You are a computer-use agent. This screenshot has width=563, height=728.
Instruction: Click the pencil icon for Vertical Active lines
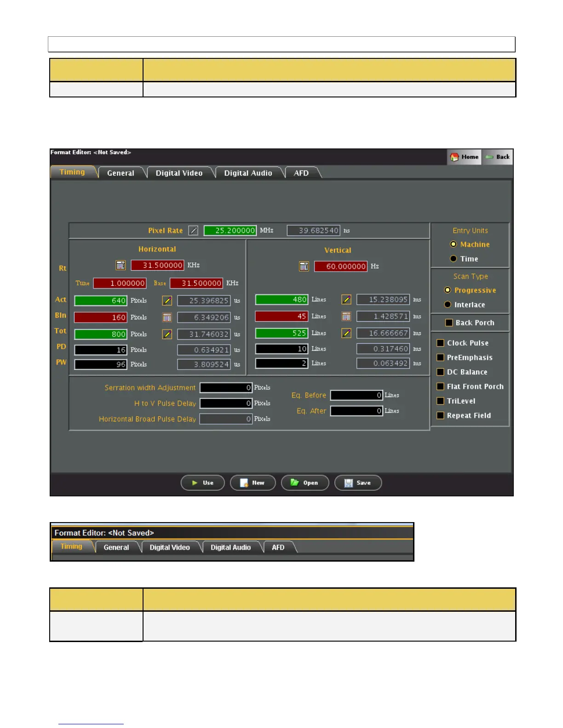346,300
